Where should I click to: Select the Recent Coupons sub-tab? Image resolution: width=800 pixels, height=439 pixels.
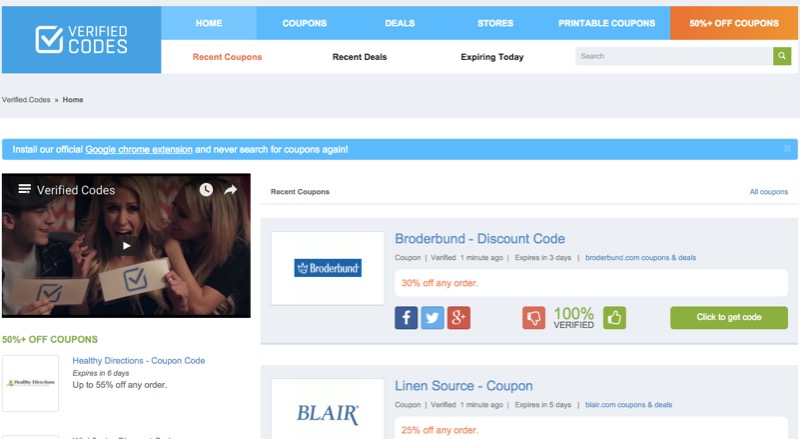(227, 57)
